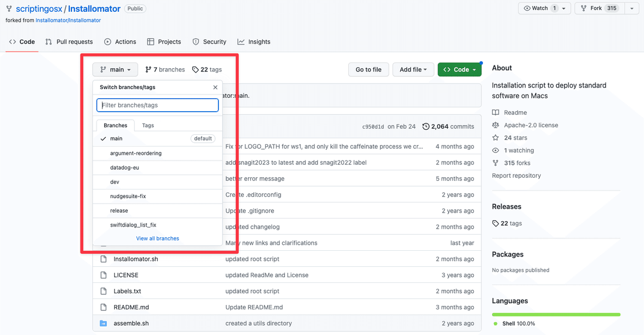Open the Releases heading link
644x335 pixels.
click(x=507, y=207)
